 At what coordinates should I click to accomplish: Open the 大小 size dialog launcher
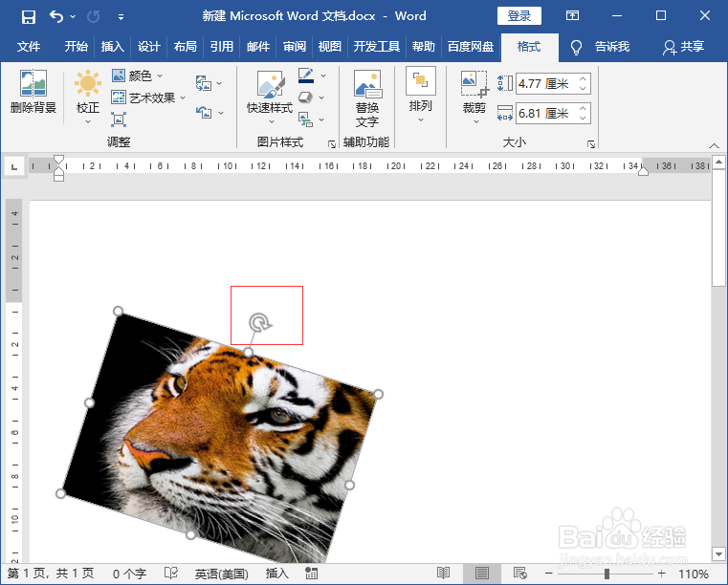[x=591, y=144]
